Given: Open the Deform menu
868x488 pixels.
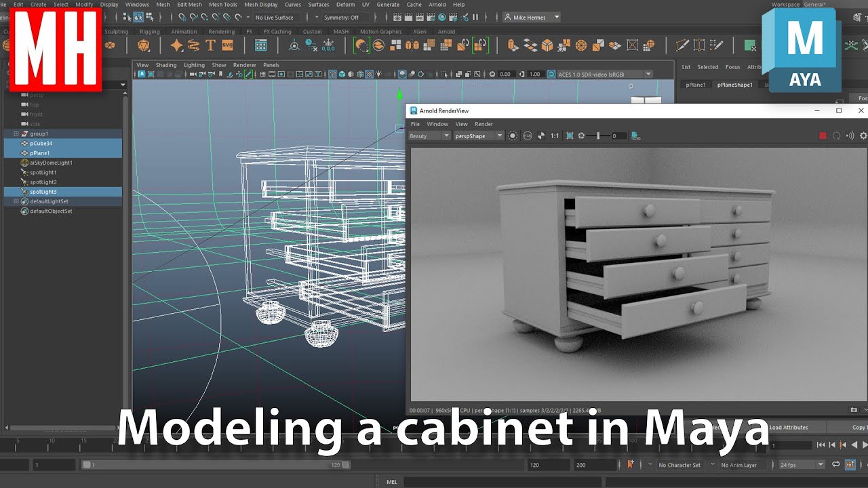Looking at the screenshot, I should (x=345, y=4).
